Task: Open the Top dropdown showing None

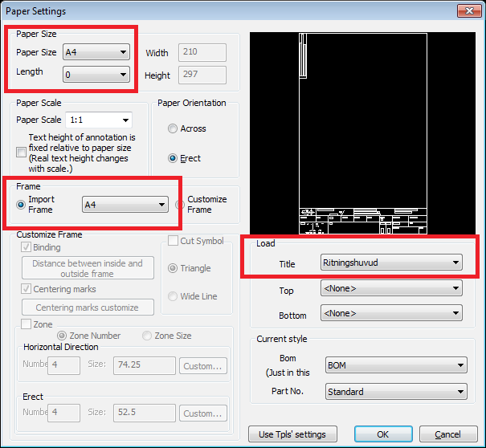Action: (x=391, y=288)
